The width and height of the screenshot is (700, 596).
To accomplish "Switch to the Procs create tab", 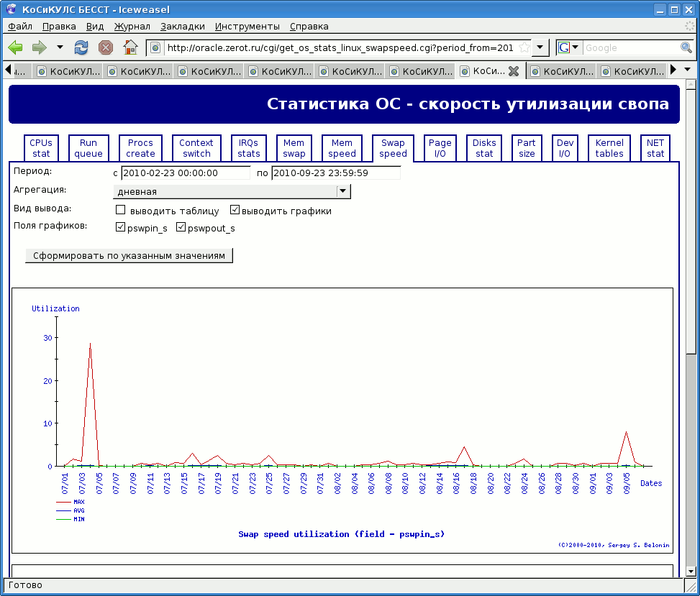I will pos(140,148).
